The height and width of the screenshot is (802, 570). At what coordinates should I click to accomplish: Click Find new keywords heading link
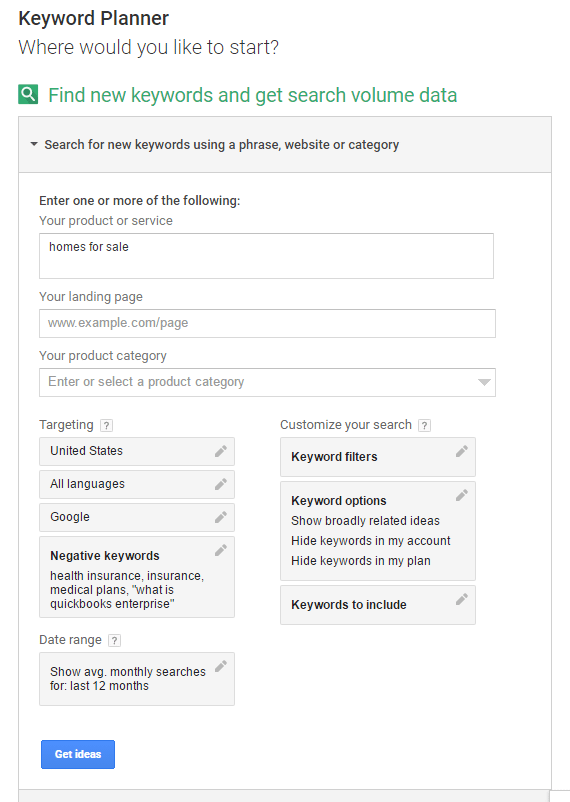[253, 95]
